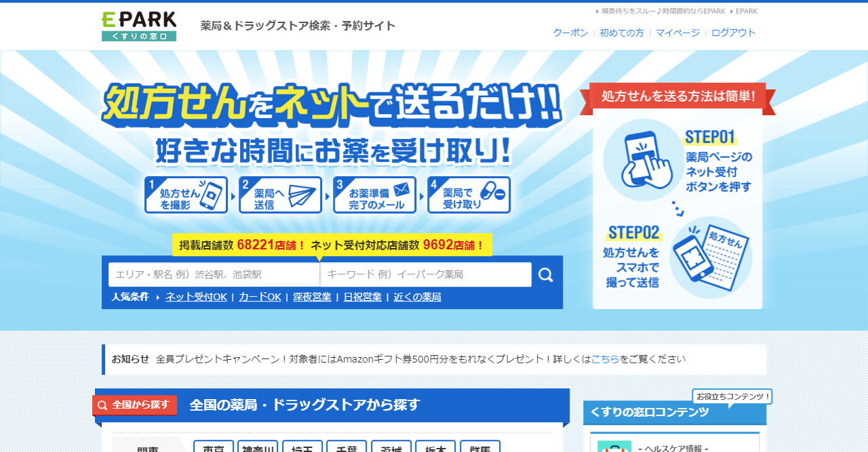This screenshot has height=452, width=868.
Task: Filter by 日祝営業
Action: click(362, 297)
